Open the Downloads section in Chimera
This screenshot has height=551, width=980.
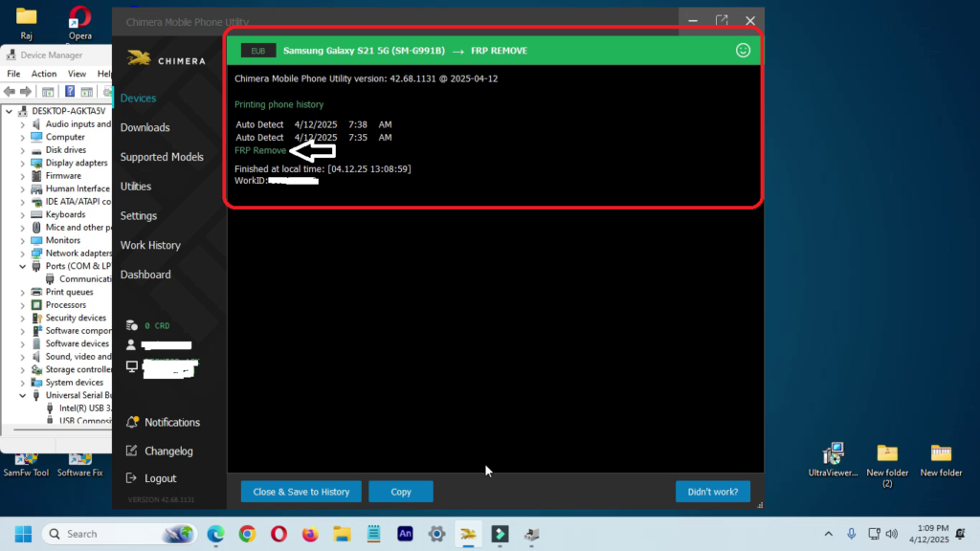coord(145,127)
